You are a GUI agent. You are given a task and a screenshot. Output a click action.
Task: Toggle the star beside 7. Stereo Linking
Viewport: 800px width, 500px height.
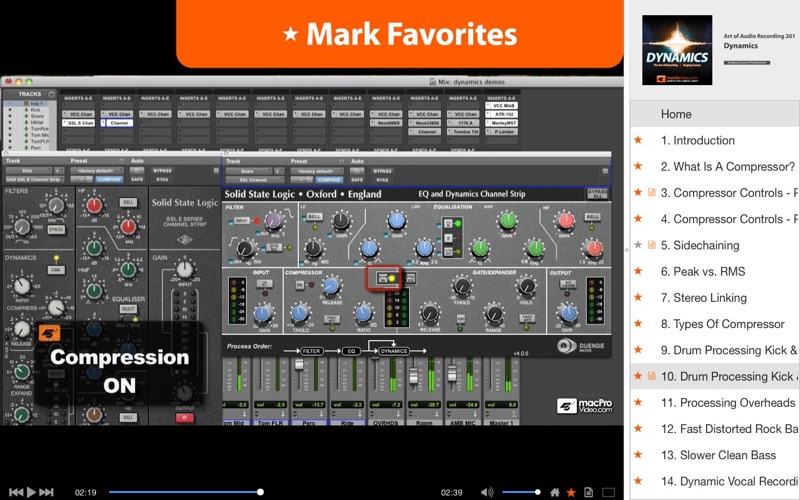coord(638,297)
